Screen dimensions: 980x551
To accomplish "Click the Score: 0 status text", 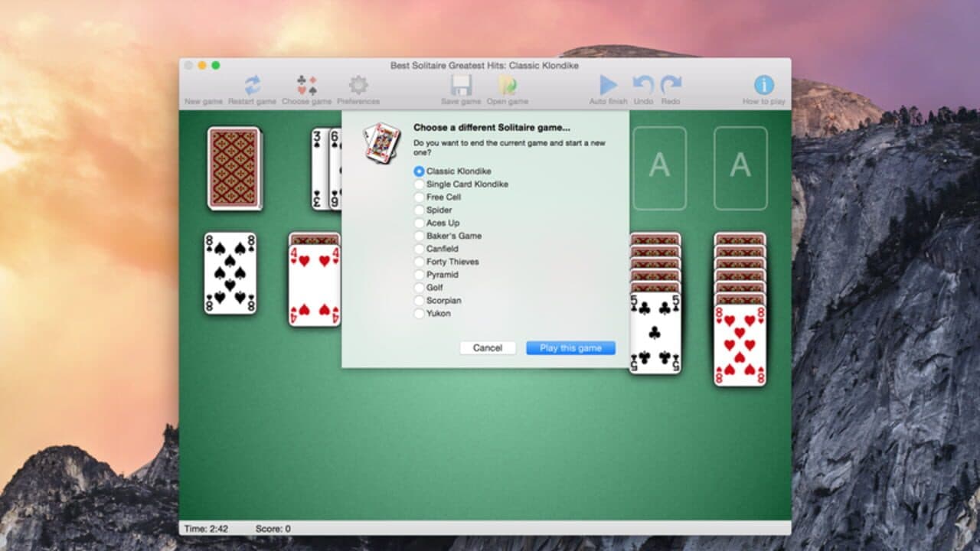I will [273, 529].
